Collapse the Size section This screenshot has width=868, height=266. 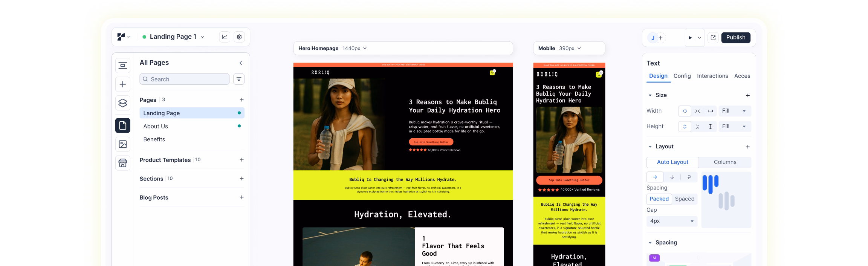tap(650, 95)
